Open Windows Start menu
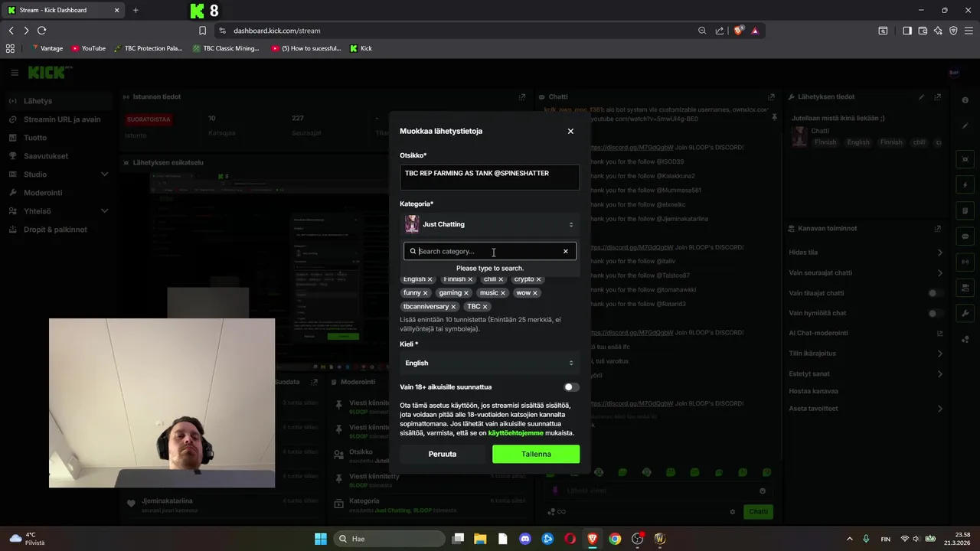 [321, 539]
